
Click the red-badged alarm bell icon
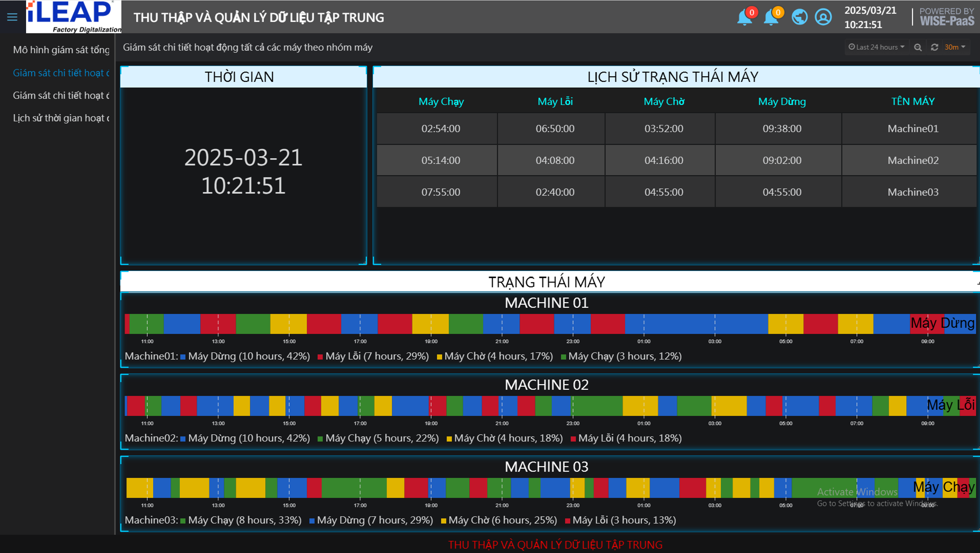tap(745, 17)
